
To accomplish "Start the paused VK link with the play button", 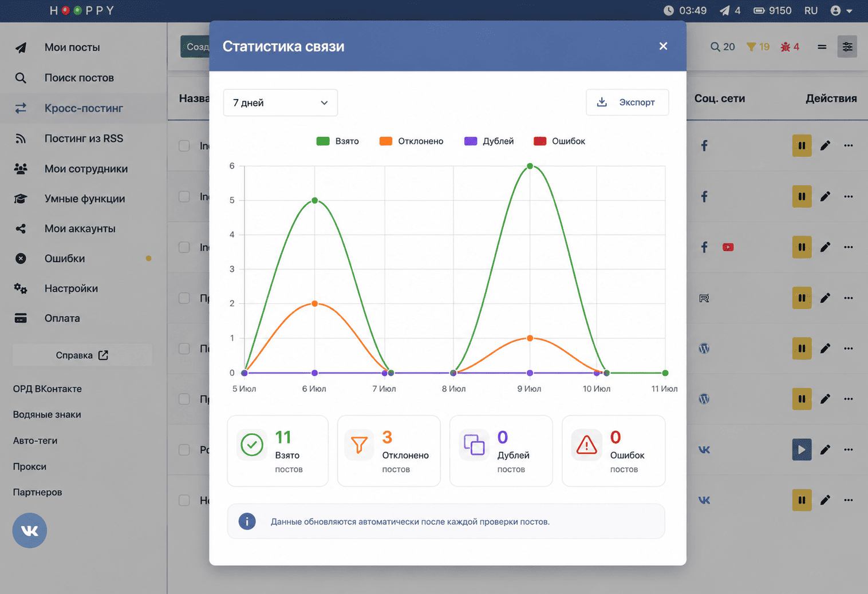I will click(x=802, y=450).
